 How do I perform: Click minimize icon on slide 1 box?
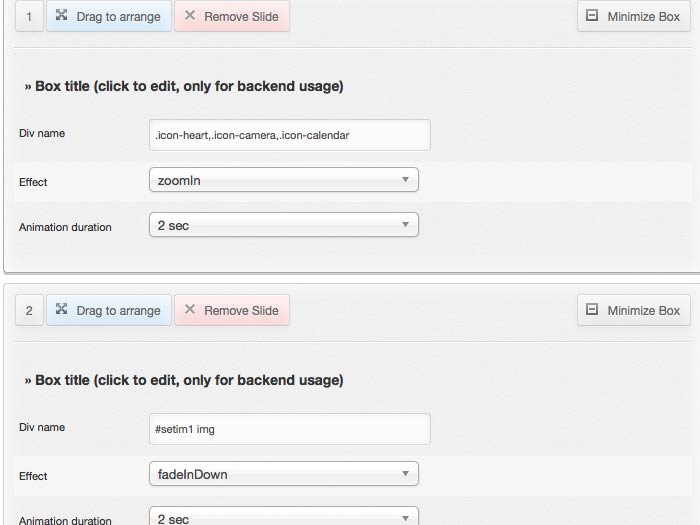(592, 16)
